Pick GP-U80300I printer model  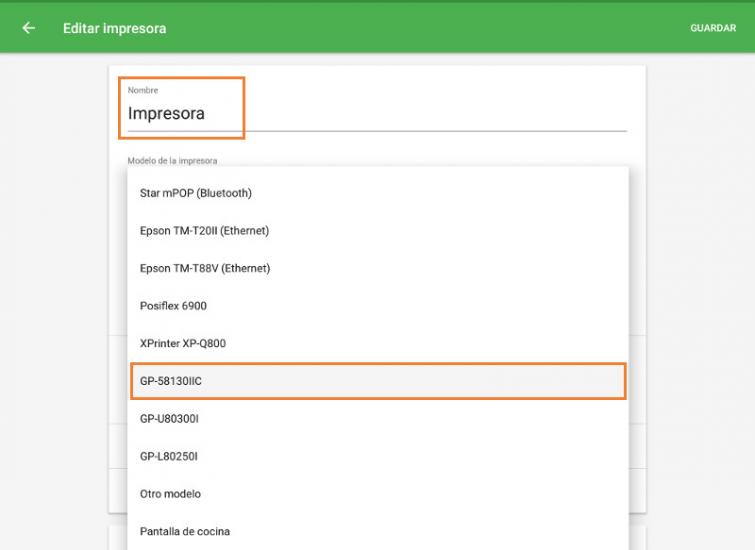pos(170,418)
